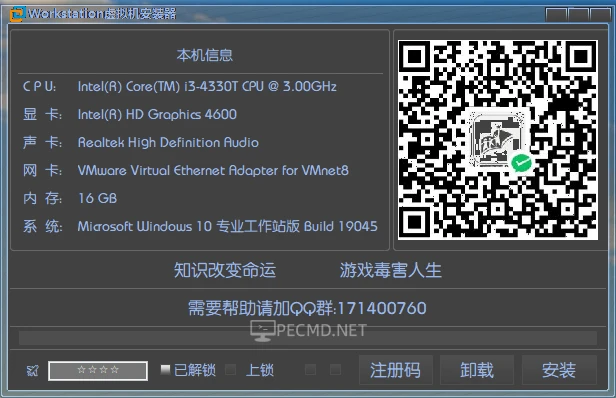616x398 pixels.
Task: Toggle the unlabeled checkbox just after the 上锁 label
Action: coord(310,369)
